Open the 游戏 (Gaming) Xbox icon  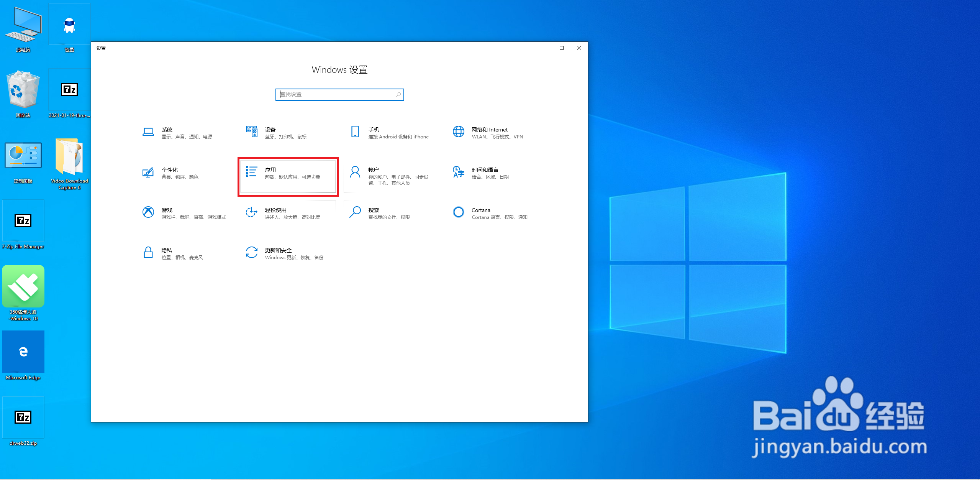[x=148, y=212]
